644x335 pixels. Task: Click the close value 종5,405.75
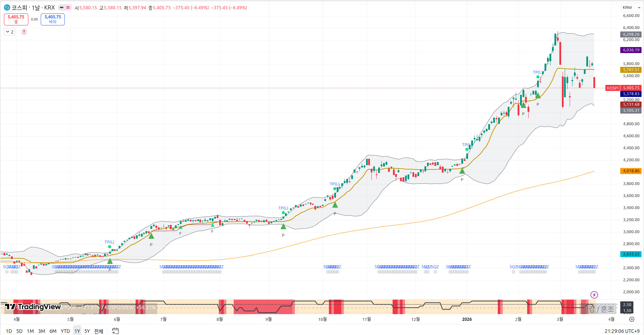[159, 7]
